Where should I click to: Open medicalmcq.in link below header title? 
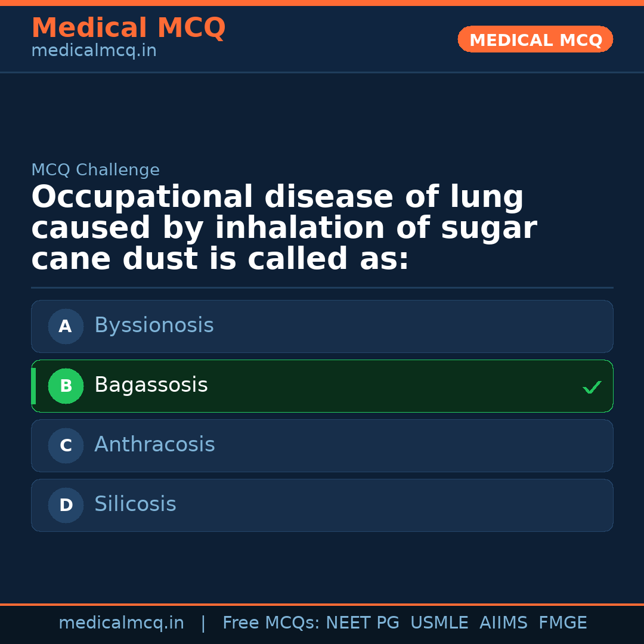(x=94, y=51)
